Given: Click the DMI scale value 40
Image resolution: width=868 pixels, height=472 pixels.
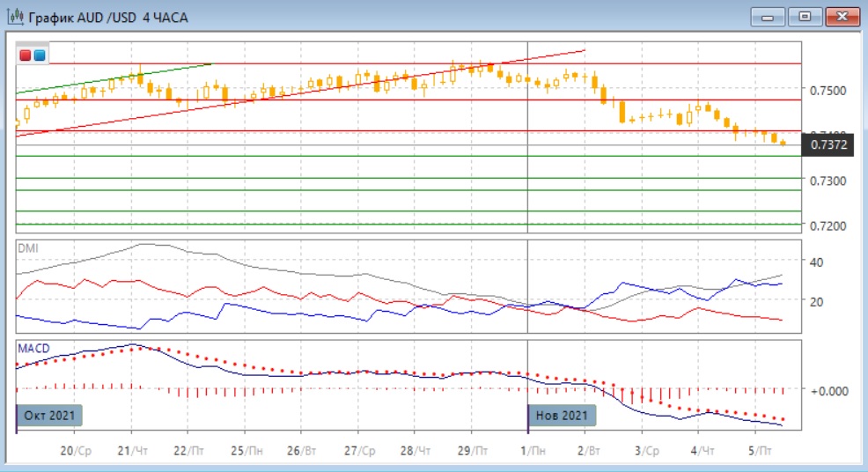Looking at the screenshot, I should [x=815, y=262].
